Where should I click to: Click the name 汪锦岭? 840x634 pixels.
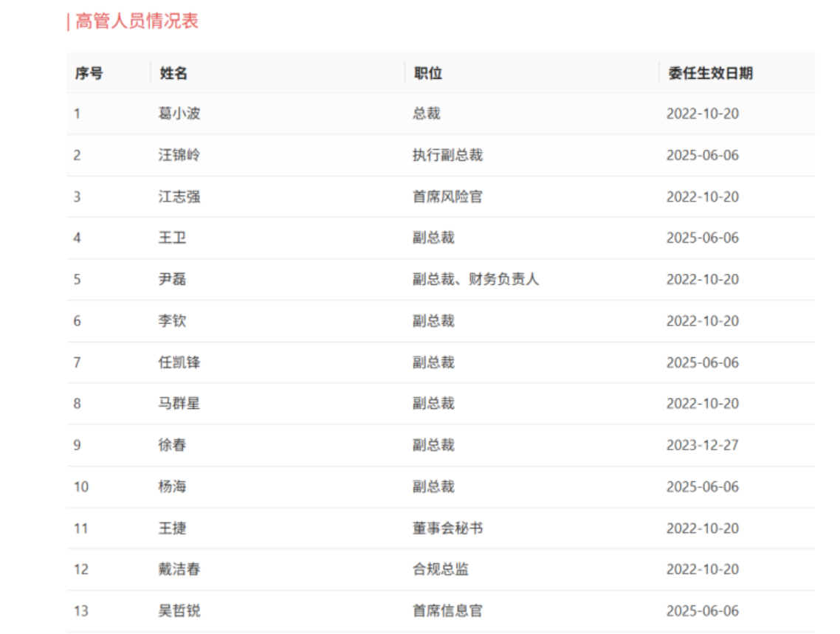179,155
